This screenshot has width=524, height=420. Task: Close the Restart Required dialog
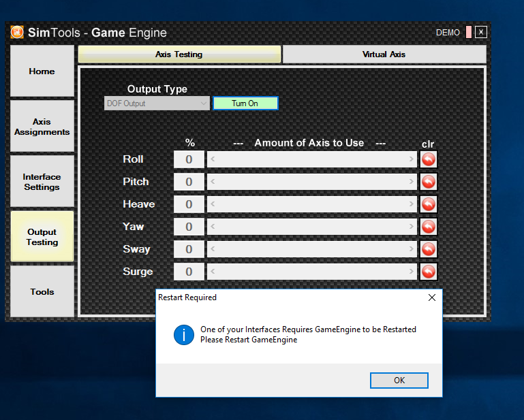coord(432,297)
